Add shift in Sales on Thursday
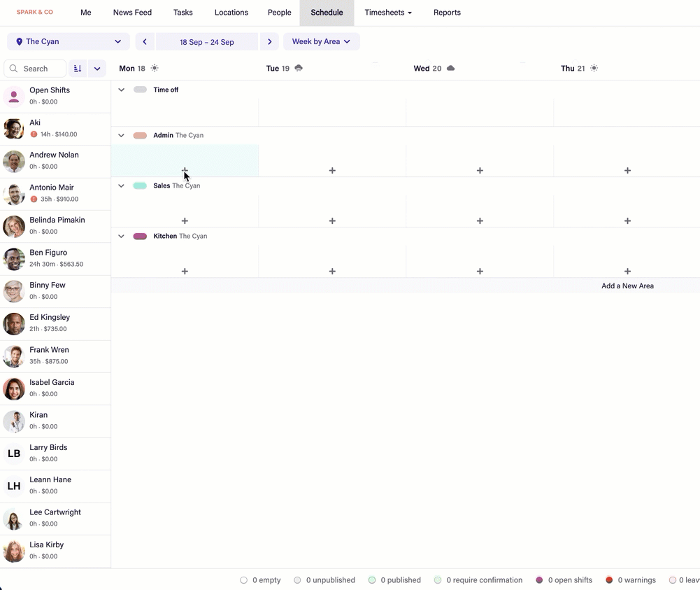Viewport: 700px width, 590px height. click(627, 220)
